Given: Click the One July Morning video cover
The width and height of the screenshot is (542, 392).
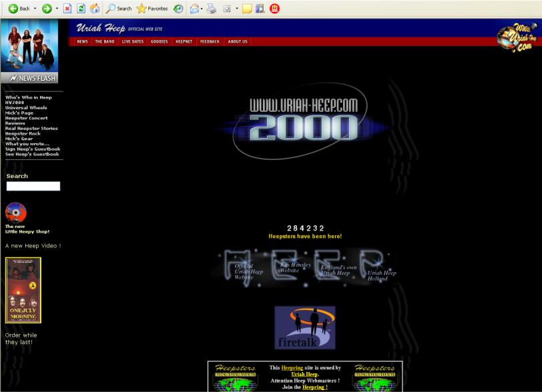Looking at the screenshot, I should (23, 290).
